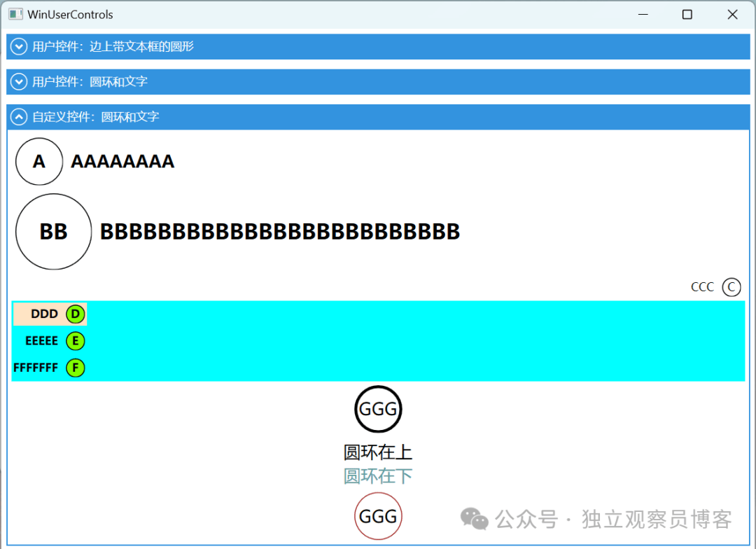Click the thick black GGG ring

tap(378, 409)
